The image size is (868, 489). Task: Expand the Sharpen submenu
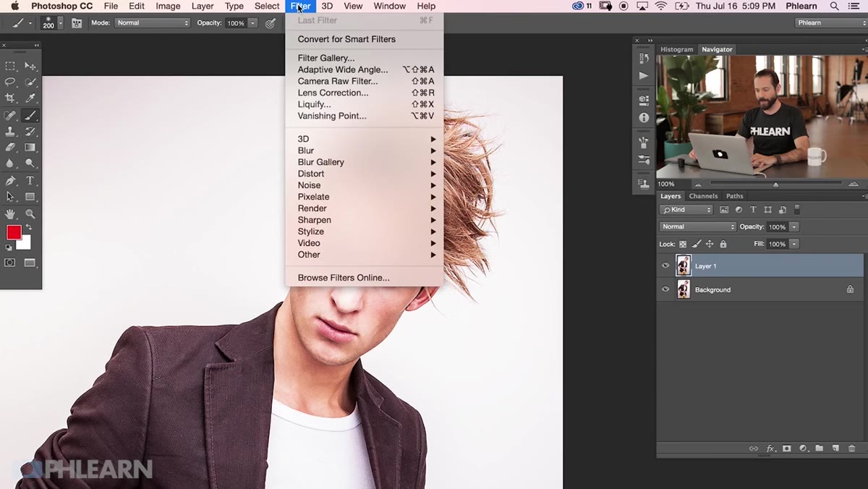[365, 220]
